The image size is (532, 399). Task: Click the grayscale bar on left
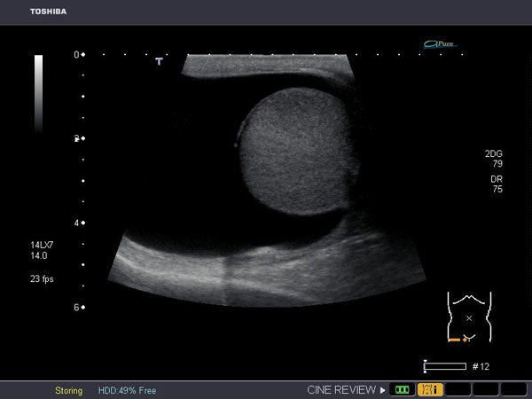pos(38,93)
